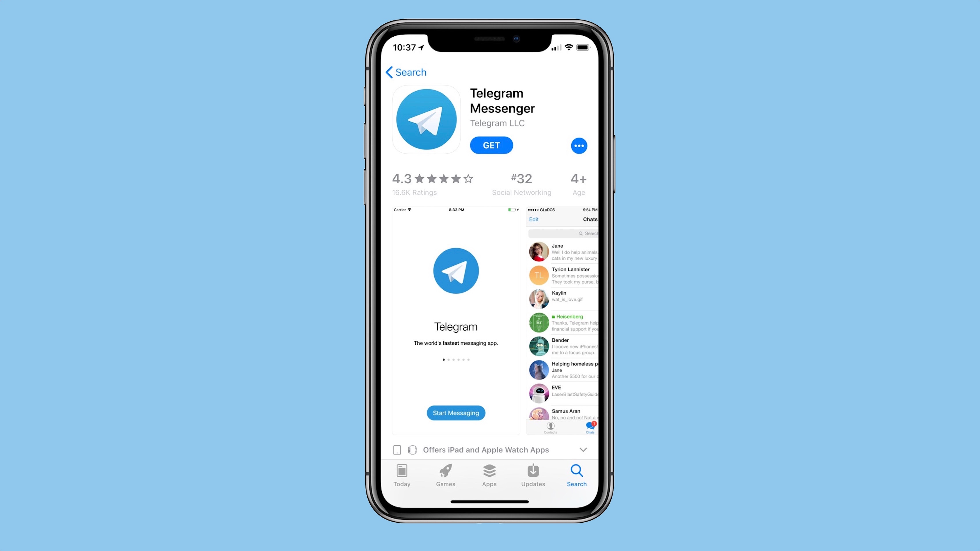The height and width of the screenshot is (551, 980).
Task: Tap the Search back arrow
Action: 388,72
